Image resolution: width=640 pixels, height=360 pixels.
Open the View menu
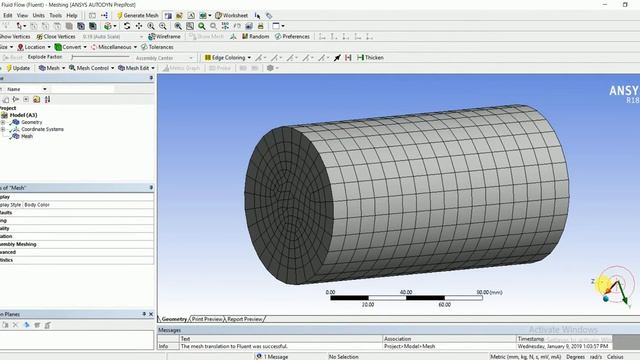tap(22, 15)
